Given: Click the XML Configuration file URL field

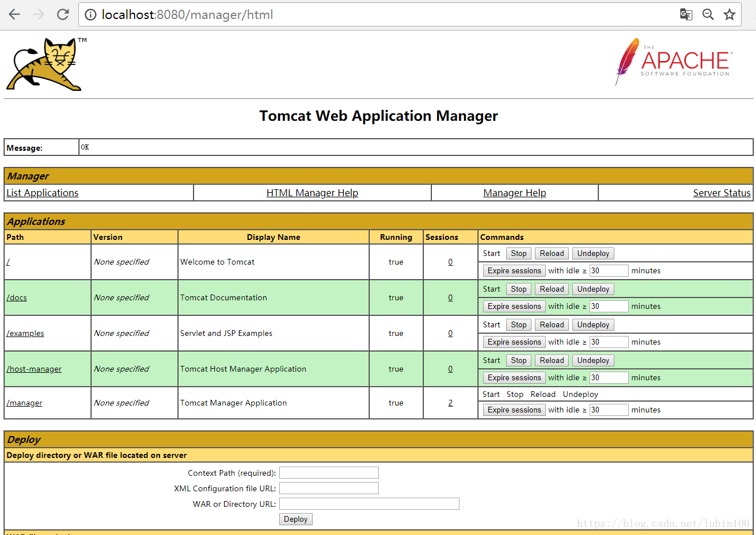Looking at the screenshot, I should point(329,488).
